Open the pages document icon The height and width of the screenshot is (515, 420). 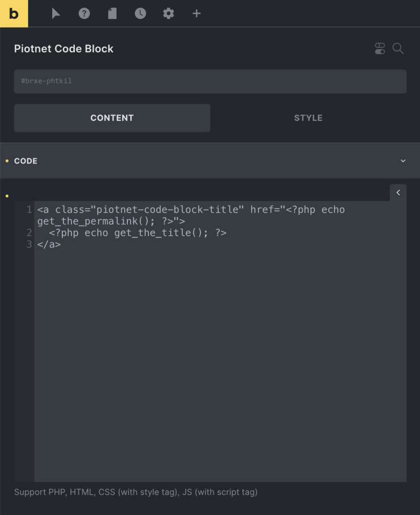pyautogui.click(x=112, y=14)
